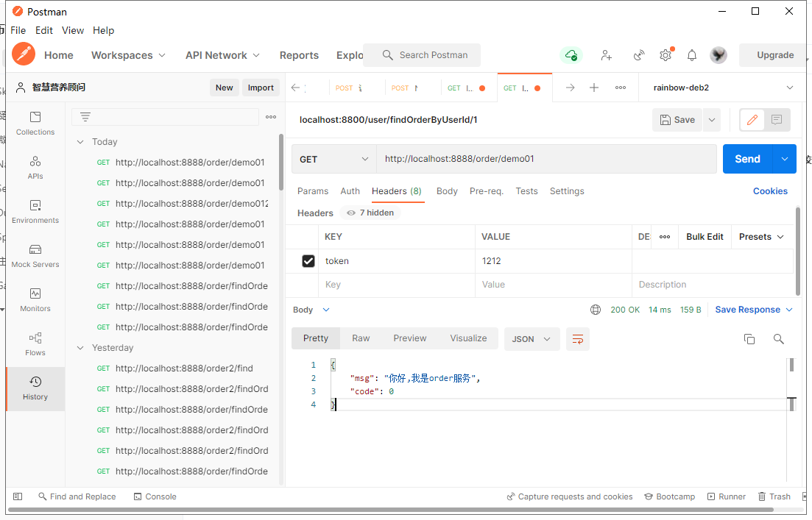Click the invite user icon
The width and height of the screenshot is (812, 520).
click(607, 55)
